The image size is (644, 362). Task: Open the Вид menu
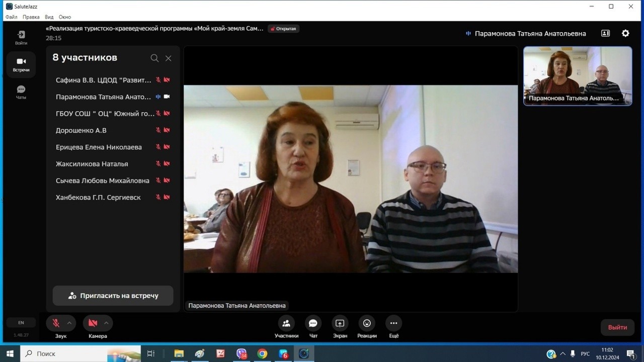(49, 17)
